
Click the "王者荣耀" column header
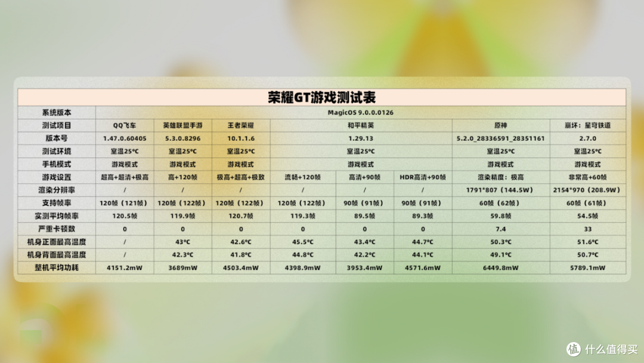pos(241,125)
